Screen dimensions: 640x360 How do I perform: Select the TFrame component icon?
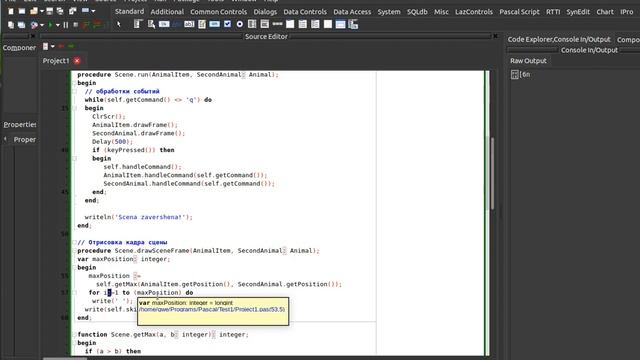click(x=340, y=24)
